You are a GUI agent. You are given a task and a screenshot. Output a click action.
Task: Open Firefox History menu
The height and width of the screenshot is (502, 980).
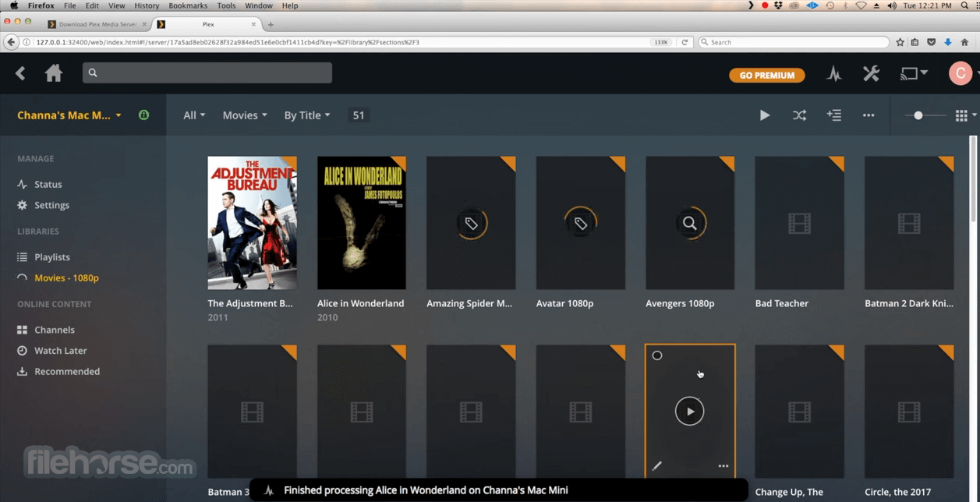click(x=147, y=5)
